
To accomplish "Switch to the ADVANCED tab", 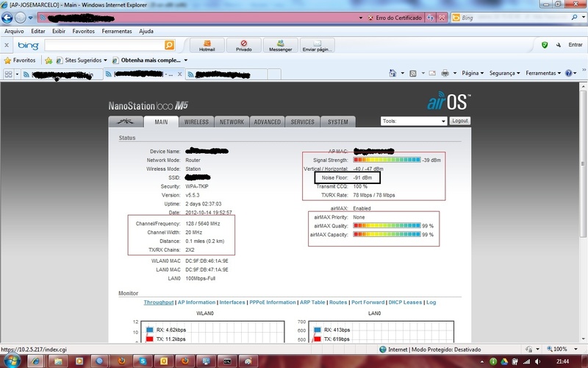I will [267, 122].
